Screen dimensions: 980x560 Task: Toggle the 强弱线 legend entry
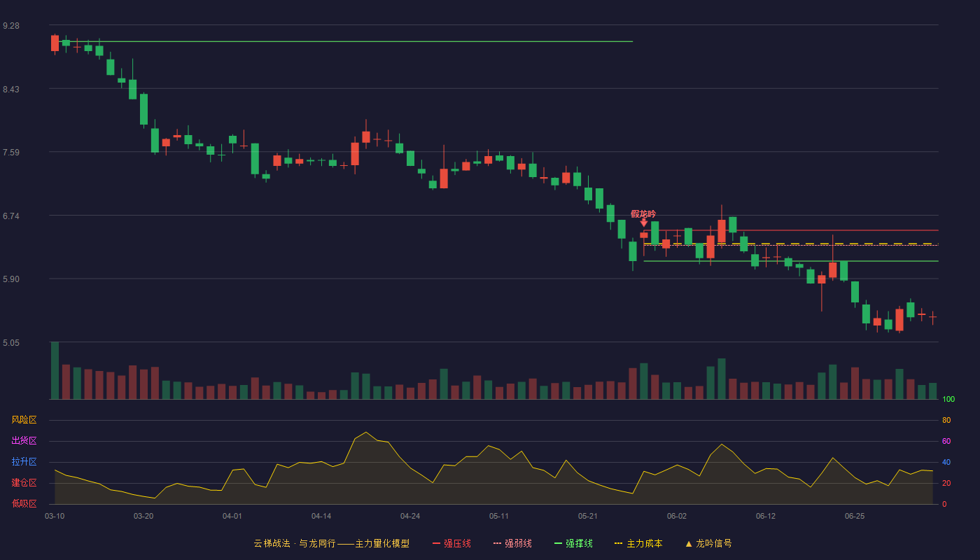(x=512, y=543)
